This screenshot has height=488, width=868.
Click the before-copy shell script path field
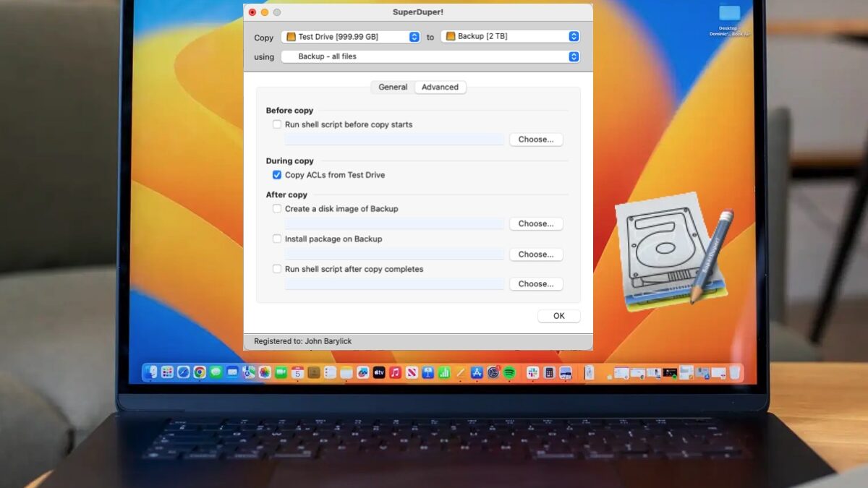[x=394, y=140]
